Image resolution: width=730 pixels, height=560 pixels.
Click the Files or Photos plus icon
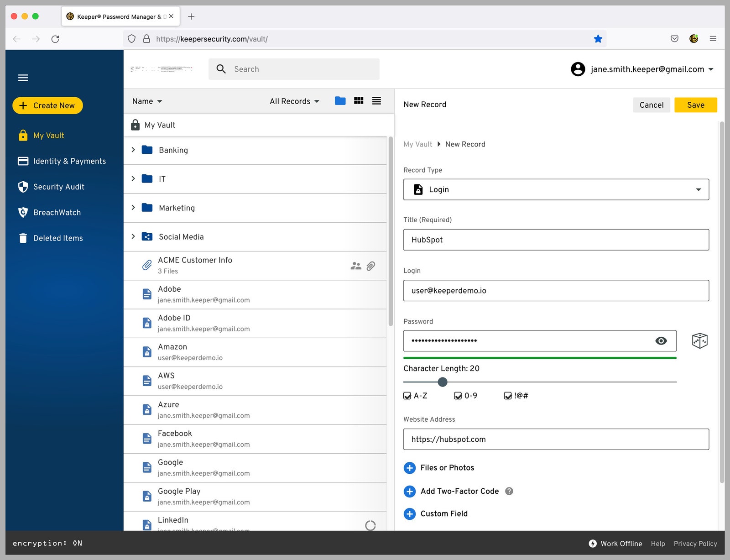pos(409,468)
